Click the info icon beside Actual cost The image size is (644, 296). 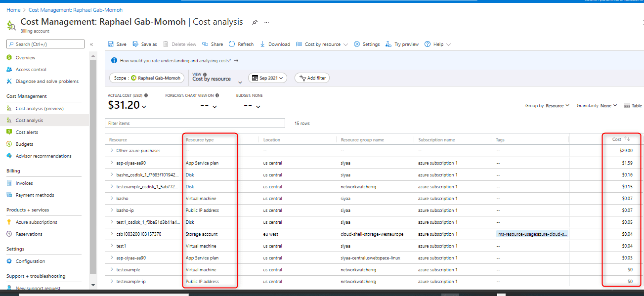pyautogui.click(x=146, y=95)
